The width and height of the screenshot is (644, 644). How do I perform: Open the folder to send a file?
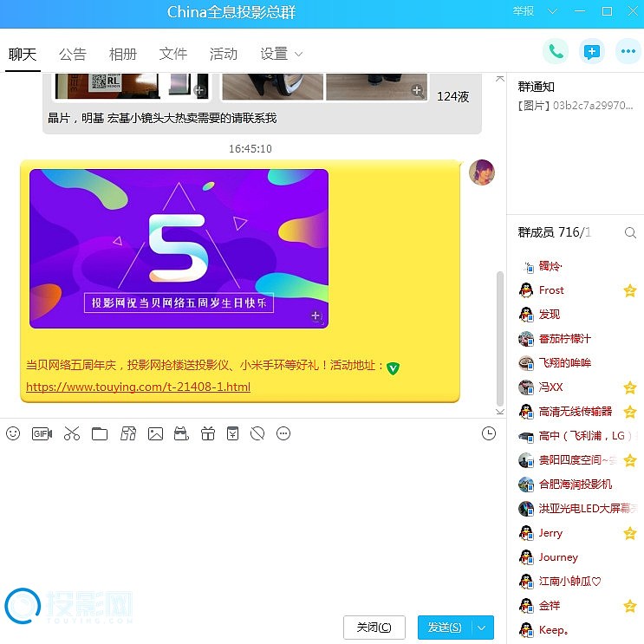100,433
